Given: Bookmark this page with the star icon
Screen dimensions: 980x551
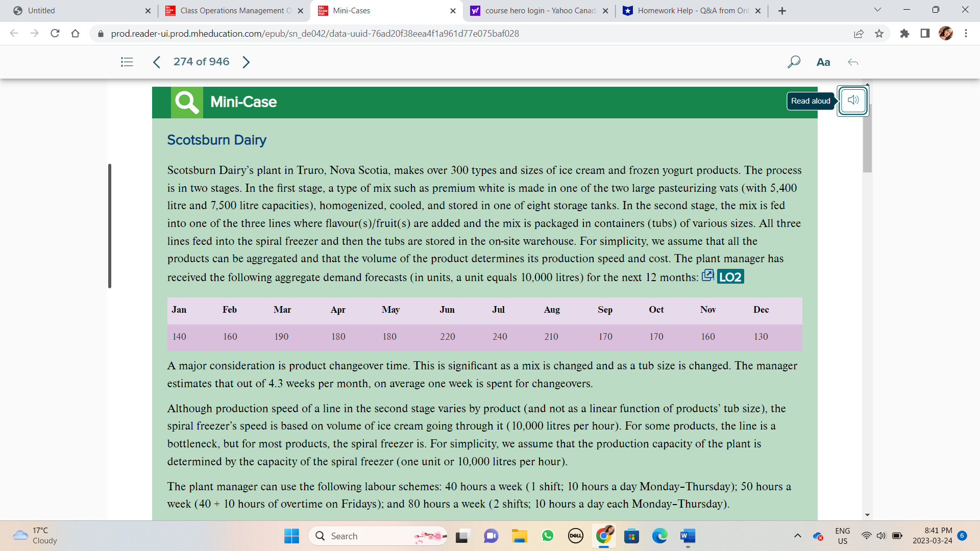Looking at the screenshot, I should 879,34.
